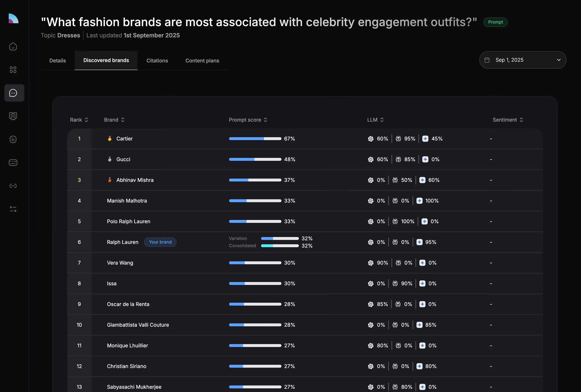Screen dimensions: 581x392
Task: Sort table by Prompt score
Action: (x=248, y=120)
